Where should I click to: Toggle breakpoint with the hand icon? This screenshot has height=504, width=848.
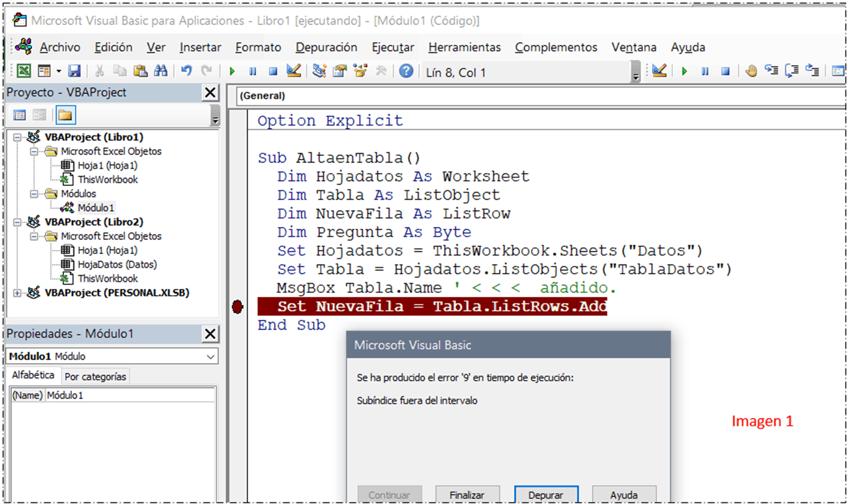pyautogui.click(x=751, y=71)
